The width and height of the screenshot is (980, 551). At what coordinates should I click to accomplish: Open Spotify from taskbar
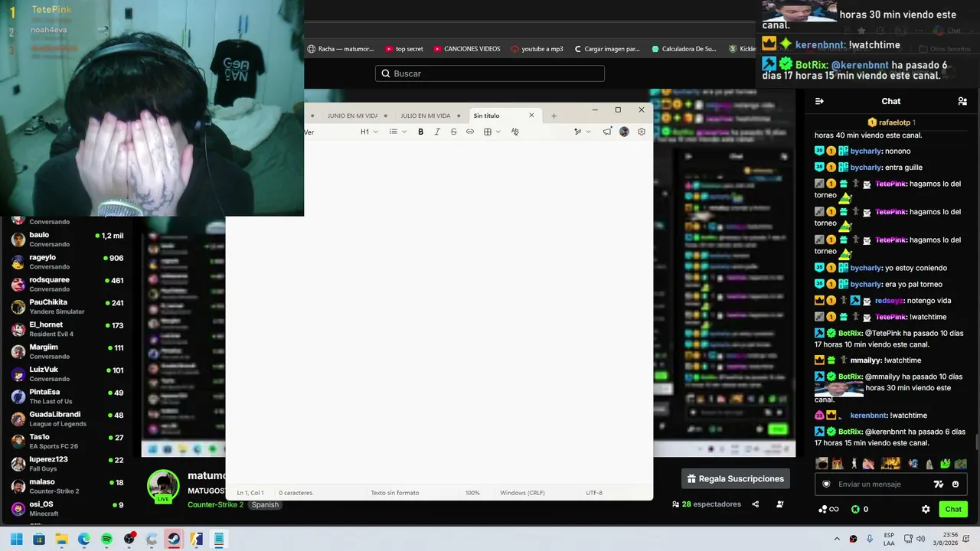pyautogui.click(x=106, y=539)
